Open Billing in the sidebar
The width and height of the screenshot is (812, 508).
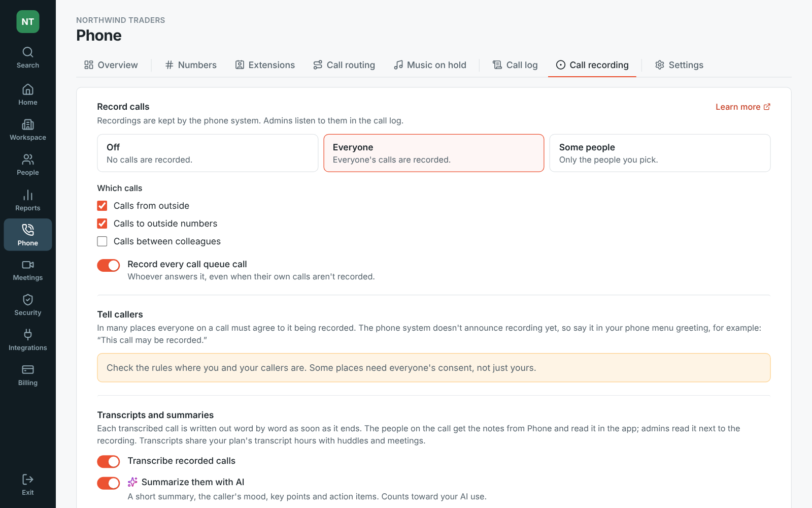pyautogui.click(x=28, y=375)
